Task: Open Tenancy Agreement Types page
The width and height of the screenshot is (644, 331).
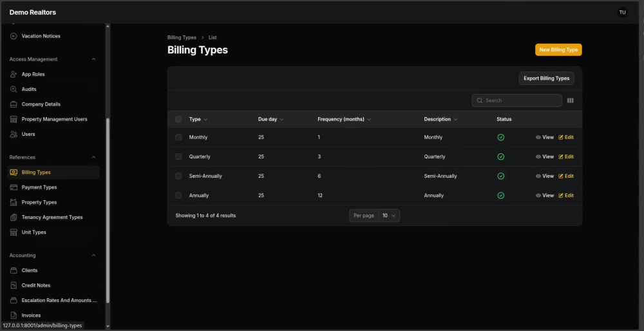Action: pos(53,217)
